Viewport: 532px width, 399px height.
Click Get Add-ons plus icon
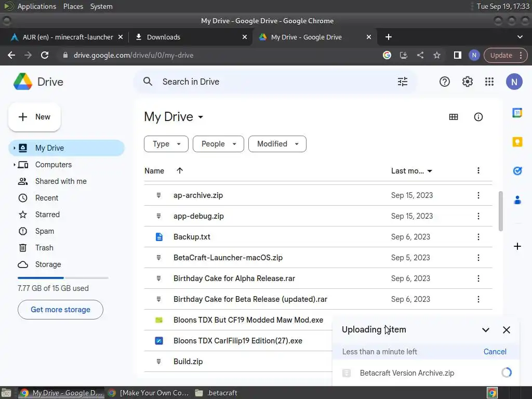(x=517, y=246)
